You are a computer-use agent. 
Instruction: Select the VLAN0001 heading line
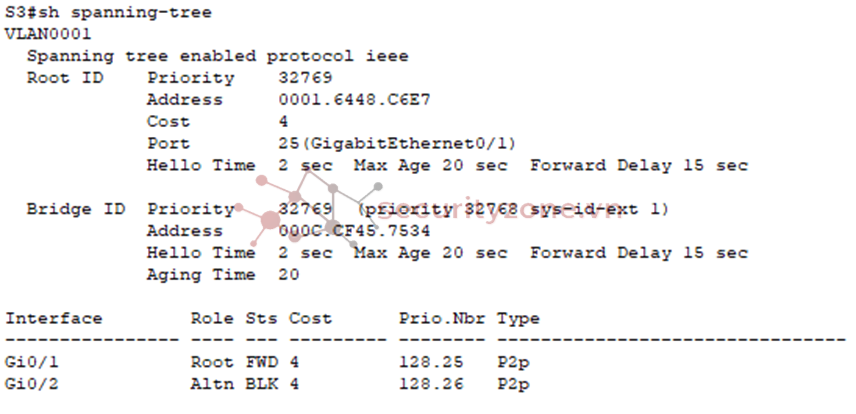(48, 34)
